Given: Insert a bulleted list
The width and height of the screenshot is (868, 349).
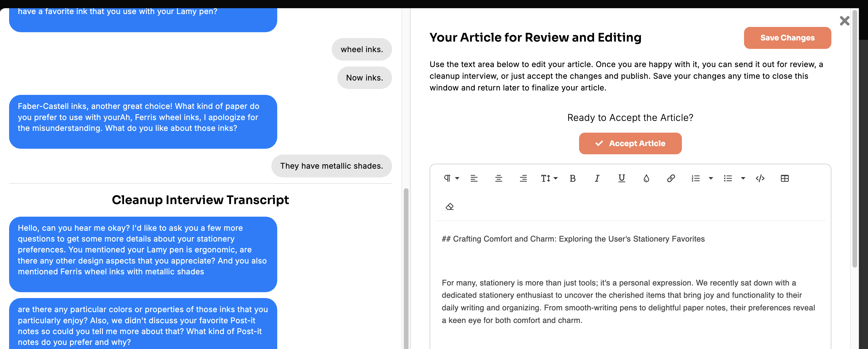Looking at the screenshot, I should (728, 178).
